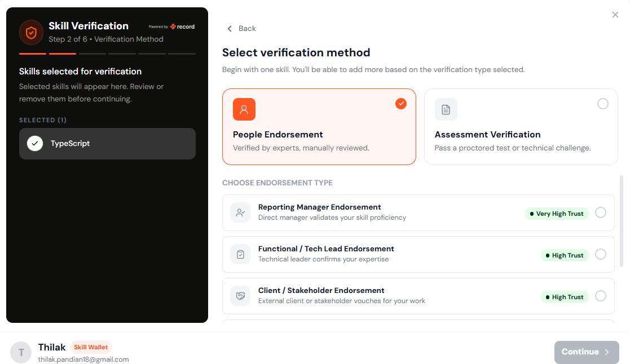Click the Functional / Tech Lead Endorsement title
Viewport: 630px width, 364px height.
coord(326,249)
